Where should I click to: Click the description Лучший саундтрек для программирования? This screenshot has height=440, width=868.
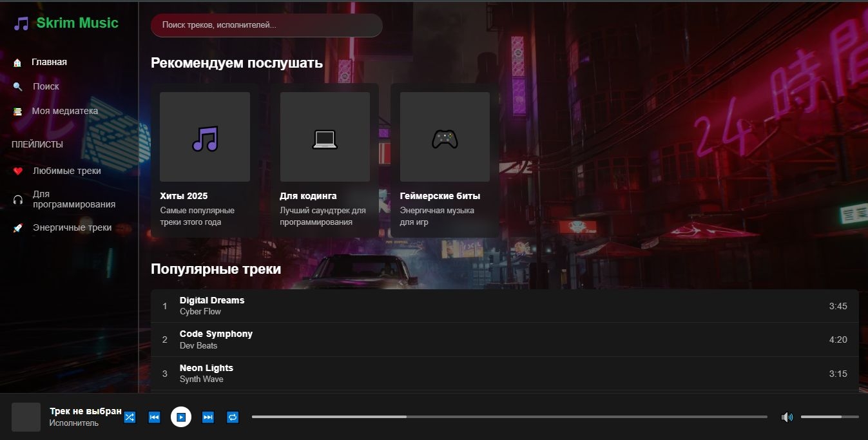(x=323, y=216)
